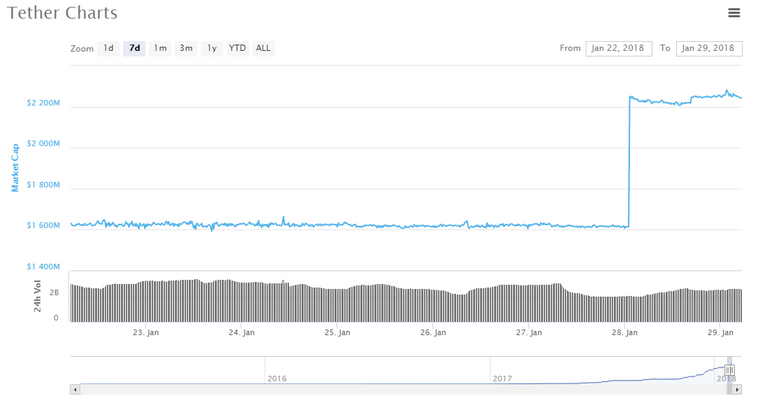The image size is (768, 403).
Task: Click the navigator scrollbar track
Action: click(x=402, y=390)
